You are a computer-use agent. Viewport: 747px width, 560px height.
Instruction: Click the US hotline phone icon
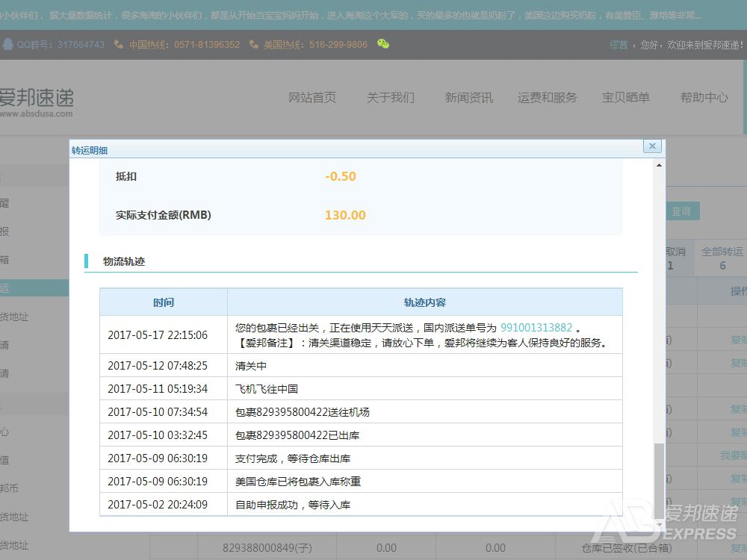[x=254, y=44]
